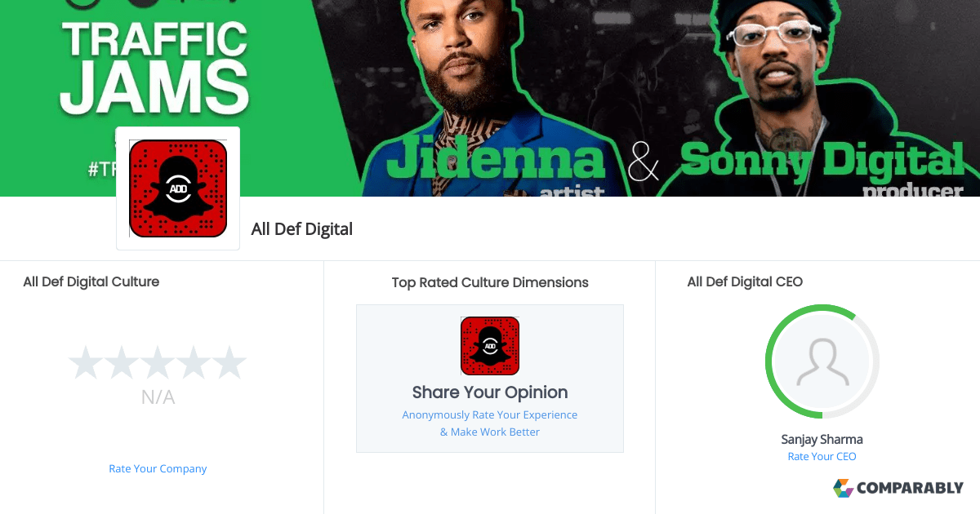Click Anonymously Rate Your Experience link
Screen dimensions: 980x514
point(490,415)
